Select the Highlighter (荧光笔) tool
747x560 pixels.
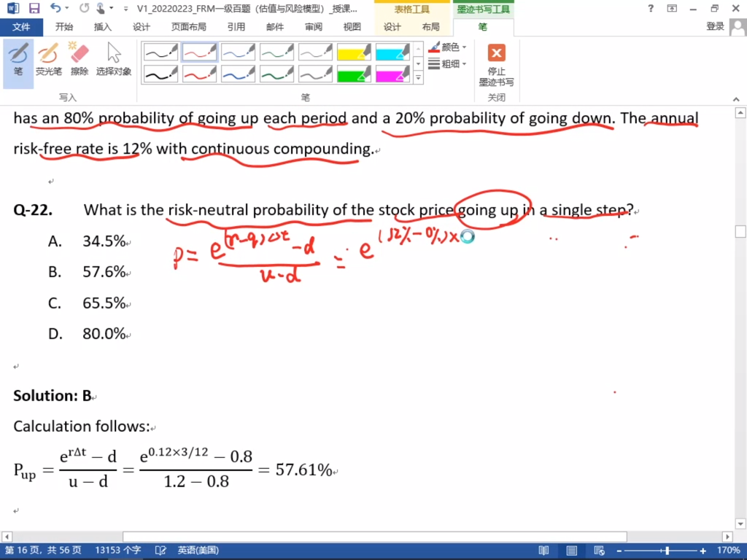[x=48, y=61]
